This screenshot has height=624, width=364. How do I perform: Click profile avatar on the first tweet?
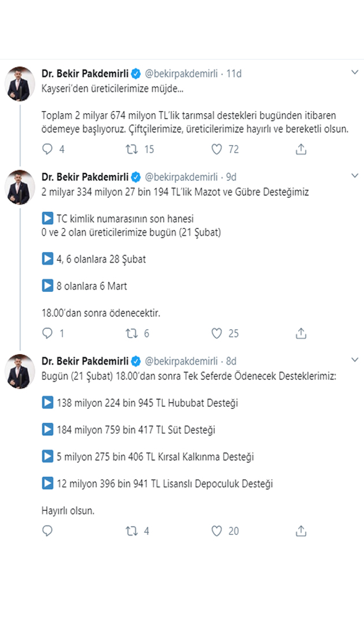click(x=20, y=84)
